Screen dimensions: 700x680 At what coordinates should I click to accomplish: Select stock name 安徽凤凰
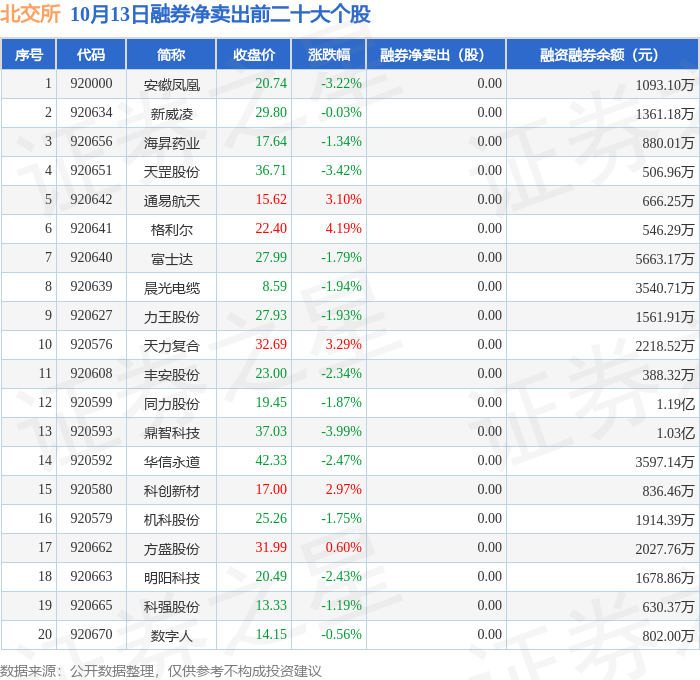coord(171,85)
